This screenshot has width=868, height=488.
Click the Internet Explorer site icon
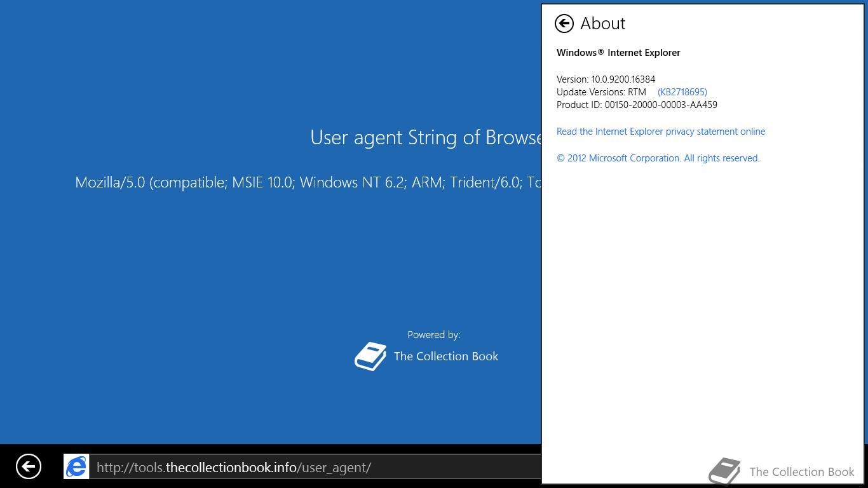pos(76,467)
